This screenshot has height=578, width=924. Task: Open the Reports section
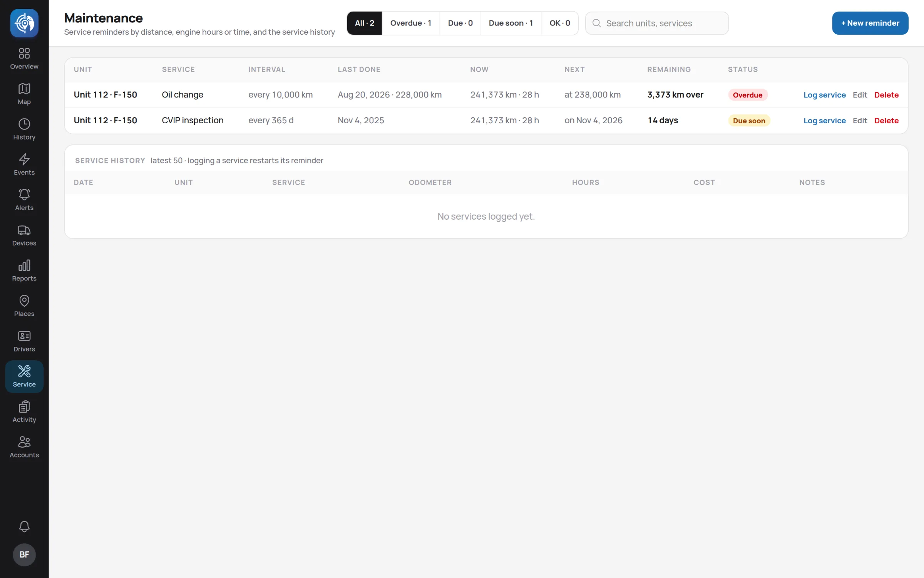click(x=24, y=271)
